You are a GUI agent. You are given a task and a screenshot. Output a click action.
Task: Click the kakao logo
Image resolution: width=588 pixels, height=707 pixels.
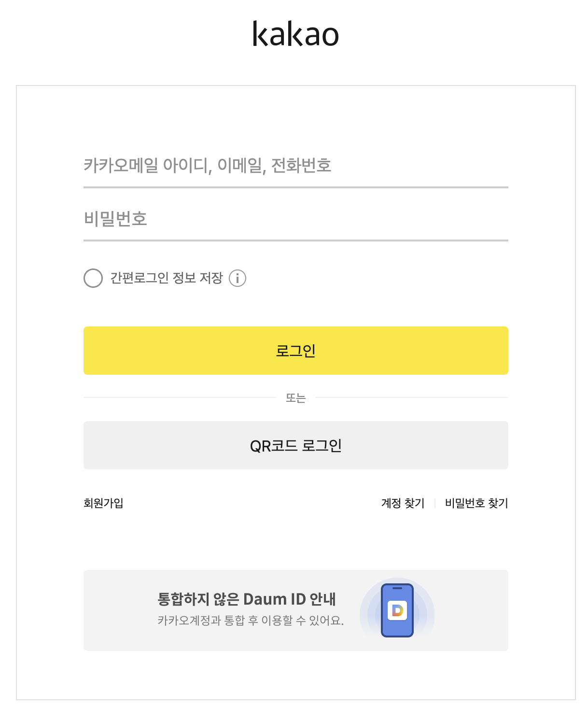click(x=295, y=33)
